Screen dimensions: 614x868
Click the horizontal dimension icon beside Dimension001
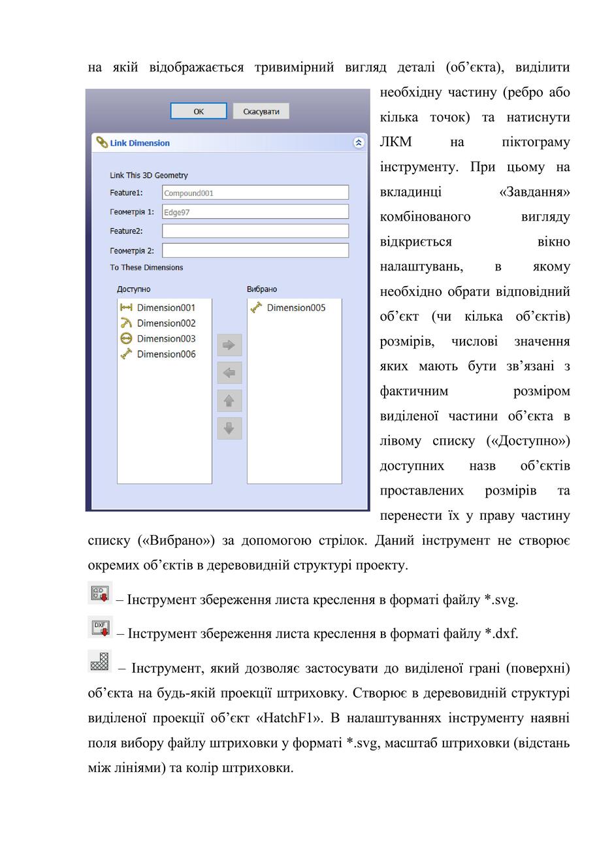pyautogui.click(x=127, y=308)
